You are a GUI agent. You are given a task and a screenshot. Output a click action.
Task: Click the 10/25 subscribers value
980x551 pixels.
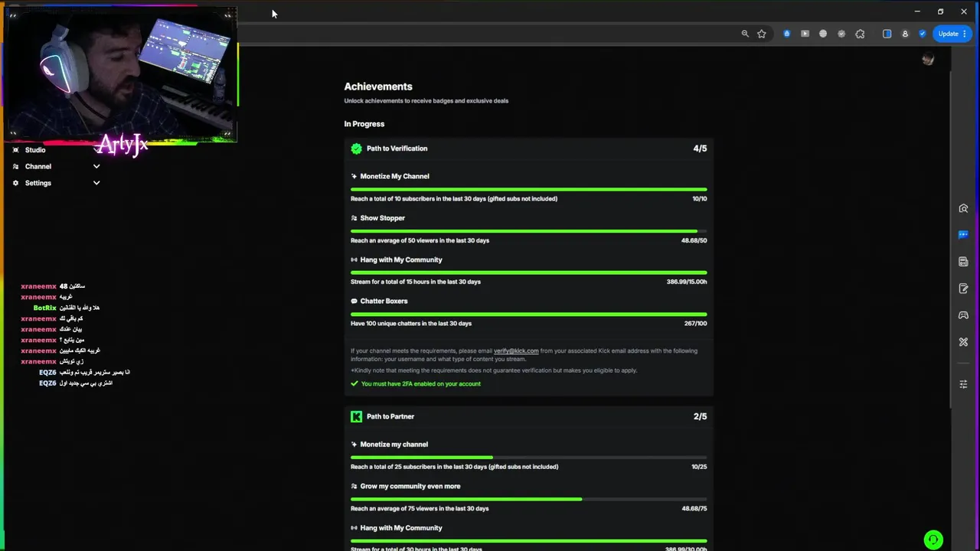pyautogui.click(x=699, y=467)
